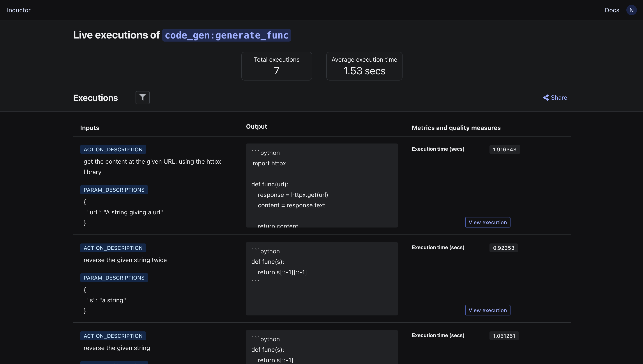The image size is (643, 364).
Task: Click the first ACTION_DESCRIPTION tag
Action: [113, 149]
